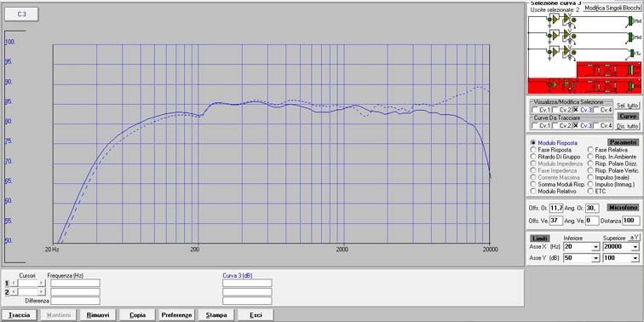Screen dimensions: 644x322
Task: Click the Traccia button
Action: (20, 315)
